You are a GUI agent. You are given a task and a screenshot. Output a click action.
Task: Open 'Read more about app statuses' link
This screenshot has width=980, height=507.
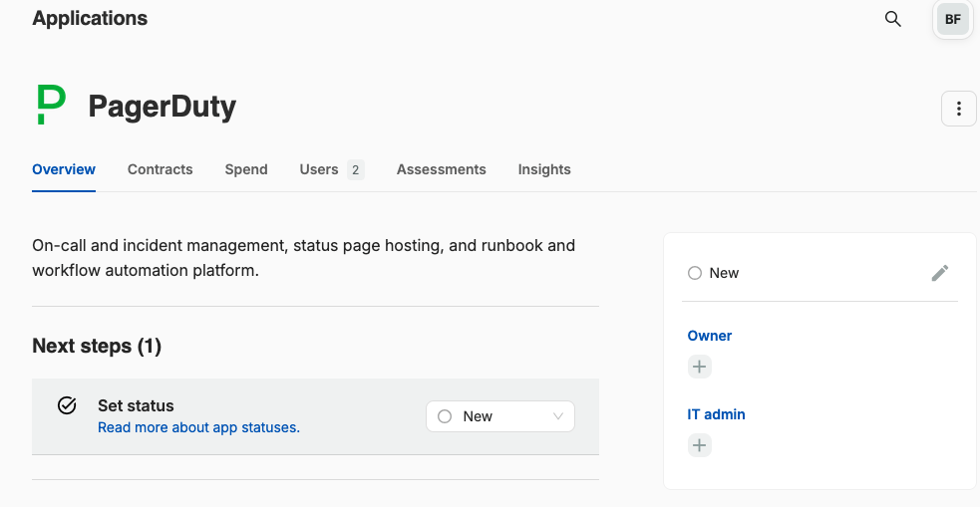(x=198, y=427)
